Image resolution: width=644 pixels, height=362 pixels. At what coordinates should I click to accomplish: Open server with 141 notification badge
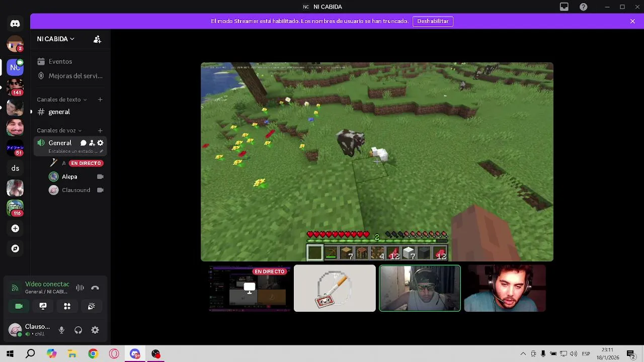(x=15, y=87)
